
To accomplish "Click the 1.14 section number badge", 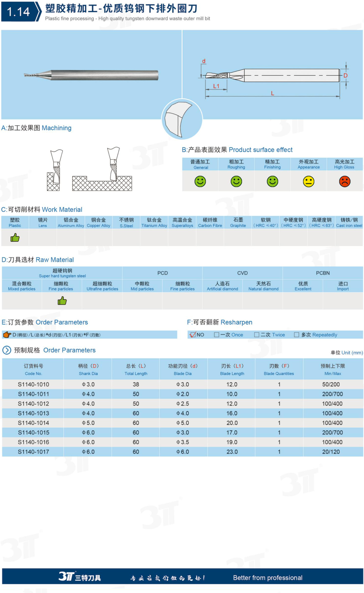I will tap(19, 12).
